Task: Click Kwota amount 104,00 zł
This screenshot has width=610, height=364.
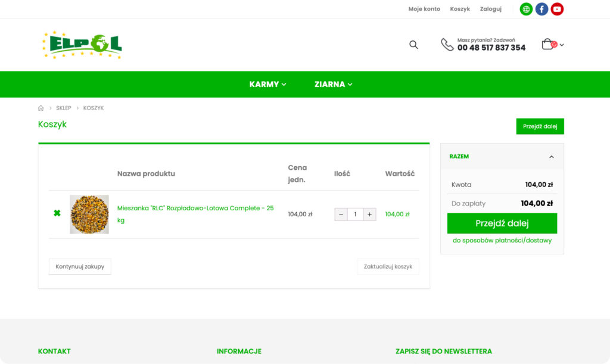Action: click(x=539, y=185)
